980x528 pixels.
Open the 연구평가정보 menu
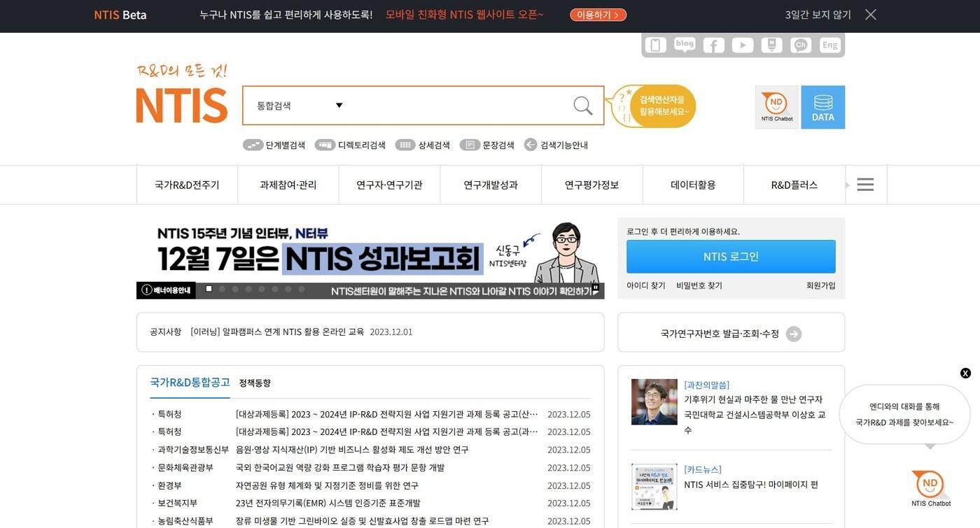click(x=592, y=185)
